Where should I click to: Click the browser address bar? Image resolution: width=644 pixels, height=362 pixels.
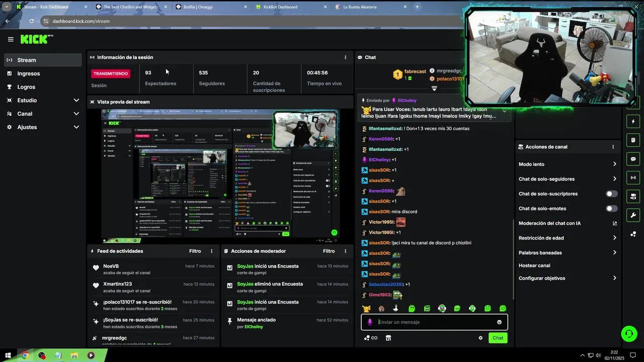coord(252,21)
